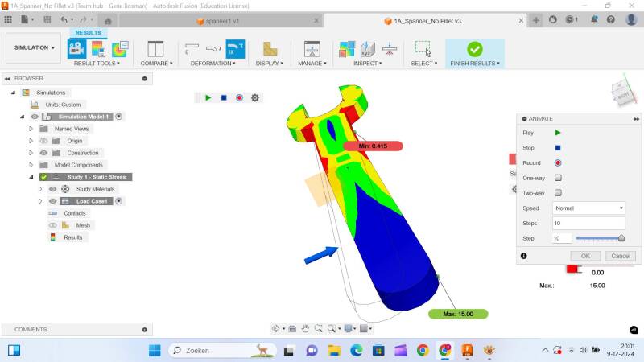Click Stop in the canvas animation toolbar

(224, 97)
